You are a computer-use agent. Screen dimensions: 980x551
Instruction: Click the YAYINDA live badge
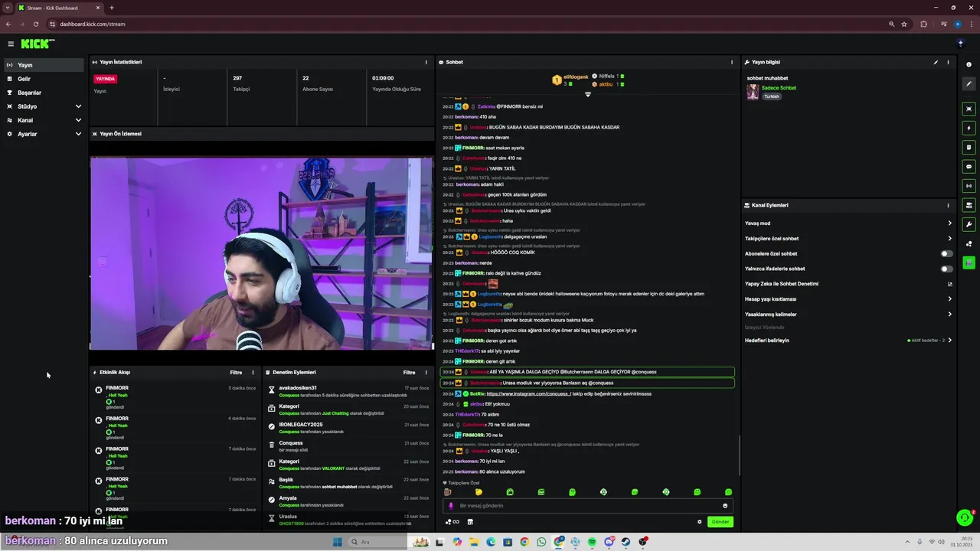click(x=105, y=79)
